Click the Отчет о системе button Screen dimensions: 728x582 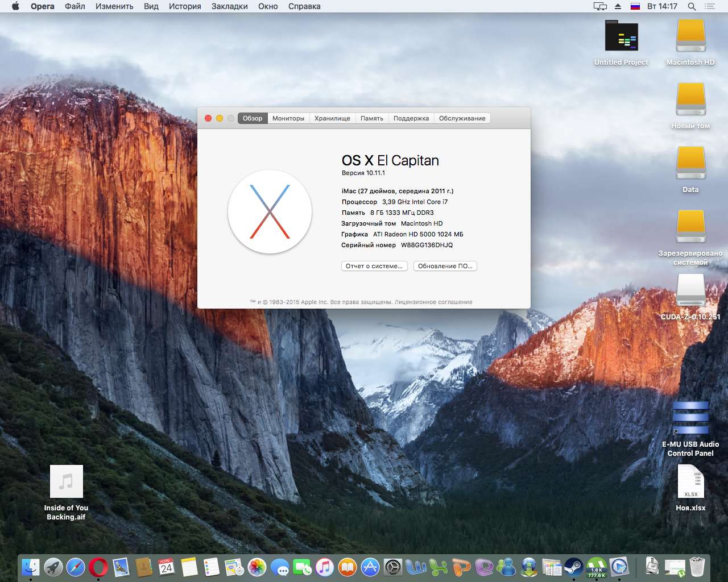(374, 266)
